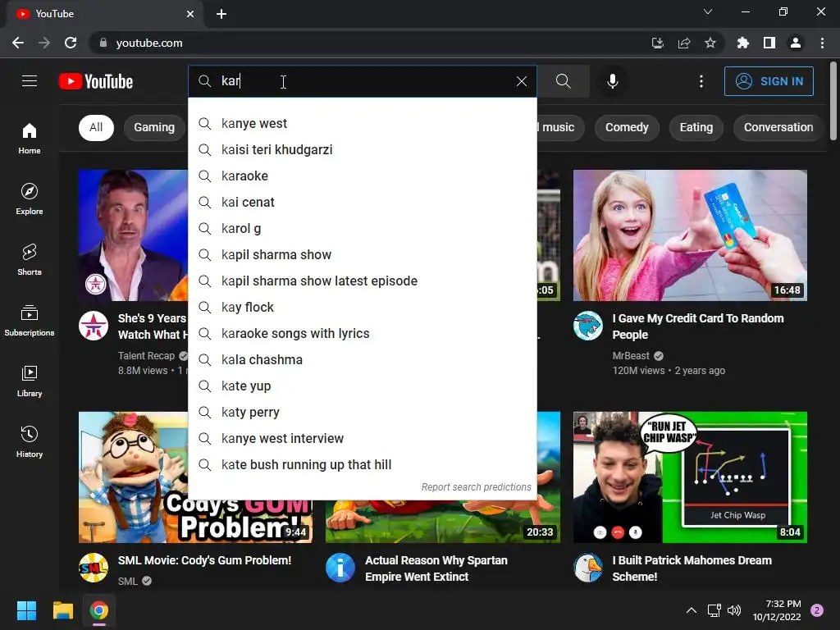Pick 'kate bush running up that hill' suggestion
Image resolution: width=840 pixels, height=630 pixels.
pos(362,464)
